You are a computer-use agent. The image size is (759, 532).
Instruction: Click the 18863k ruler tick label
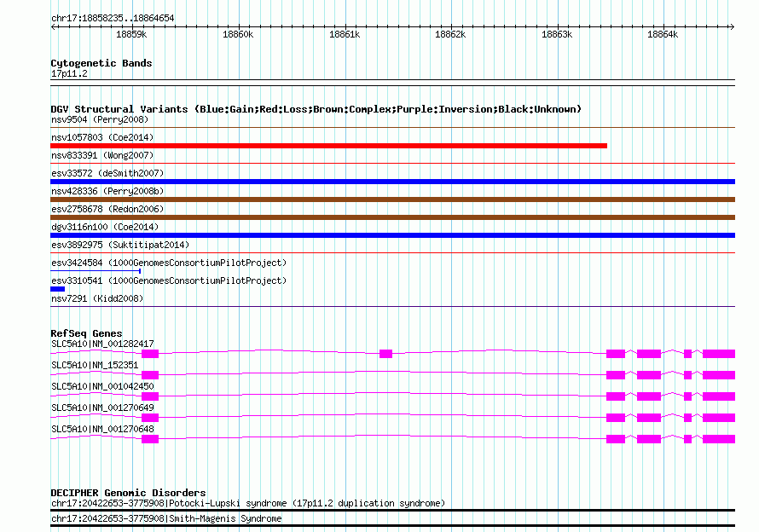pos(557,34)
